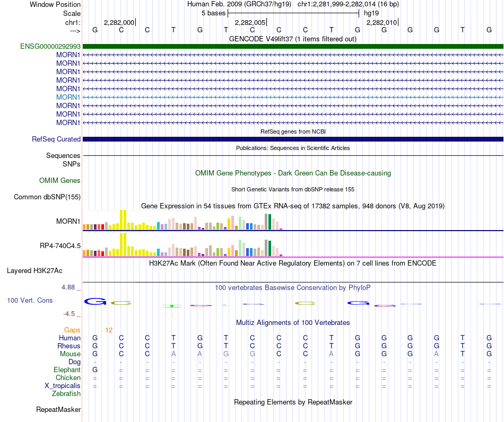This screenshot has height=422, width=504.
Task: Click the chr1:2,281,999-2,282,014 (16 bp) position text
Action: [348, 4]
